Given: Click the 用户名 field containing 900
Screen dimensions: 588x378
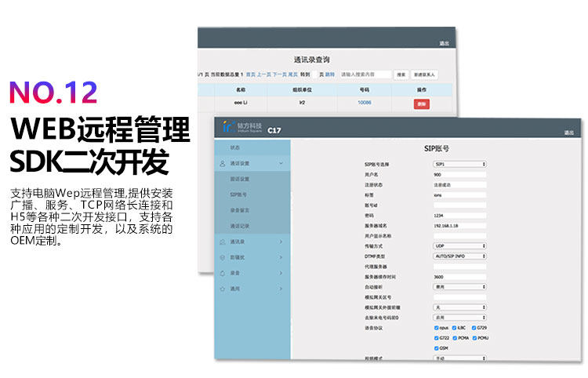Looking at the screenshot, I should point(459,175).
